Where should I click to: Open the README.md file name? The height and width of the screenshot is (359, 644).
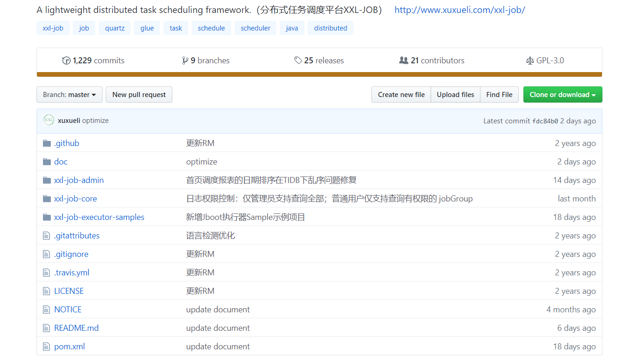[x=76, y=328]
